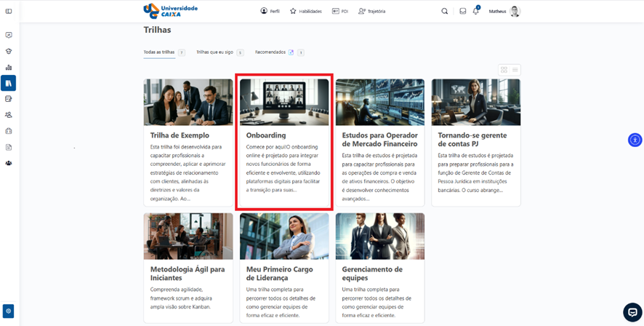Open "Metodologia Ágil para Iniciantes" trail

[188, 273]
